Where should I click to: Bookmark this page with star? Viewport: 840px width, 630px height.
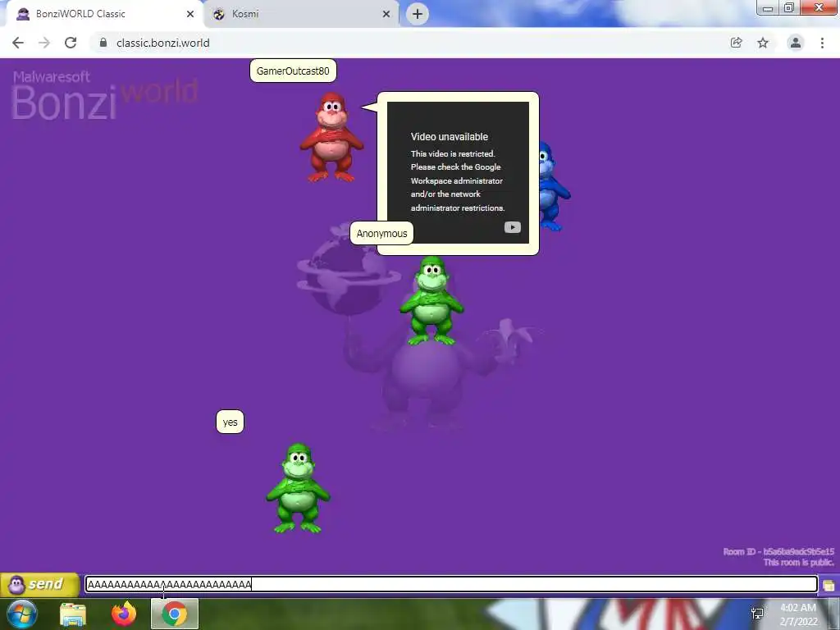[763, 43]
